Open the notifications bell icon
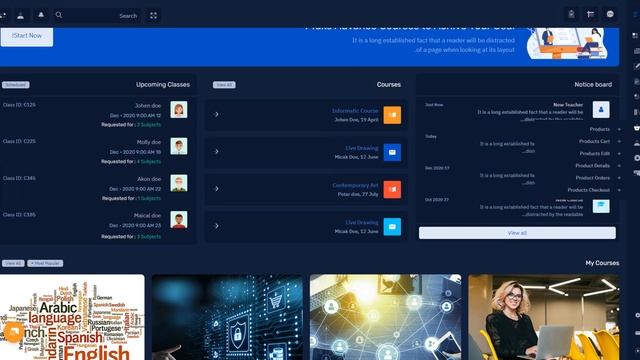The image size is (640, 360). point(41,15)
